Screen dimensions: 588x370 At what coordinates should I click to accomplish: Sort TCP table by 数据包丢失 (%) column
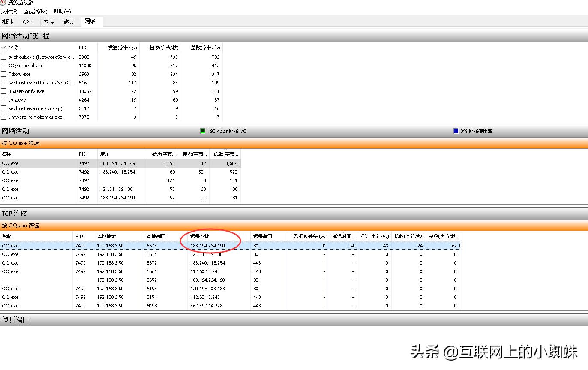[x=308, y=236]
